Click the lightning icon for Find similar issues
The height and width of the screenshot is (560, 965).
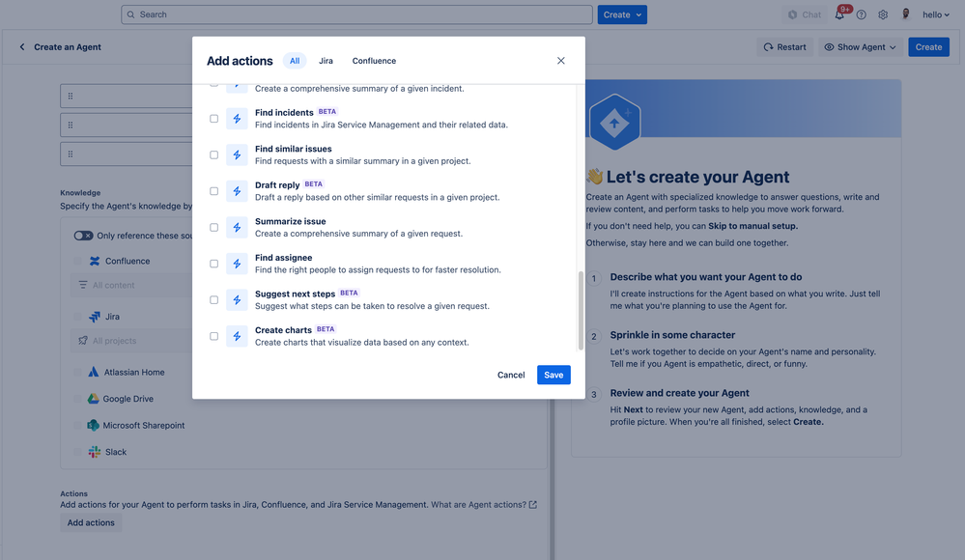pyautogui.click(x=237, y=155)
